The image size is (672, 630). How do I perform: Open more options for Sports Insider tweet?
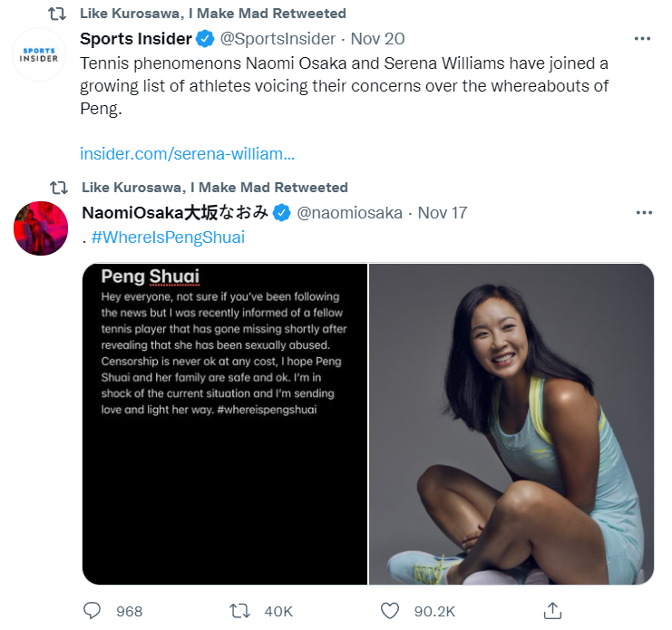(x=643, y=39)
